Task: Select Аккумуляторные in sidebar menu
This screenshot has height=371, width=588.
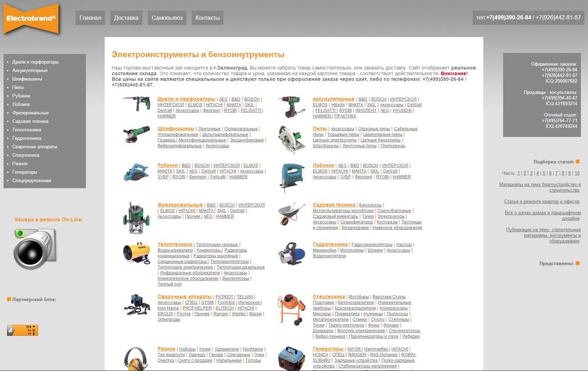Action: point(29,71)
